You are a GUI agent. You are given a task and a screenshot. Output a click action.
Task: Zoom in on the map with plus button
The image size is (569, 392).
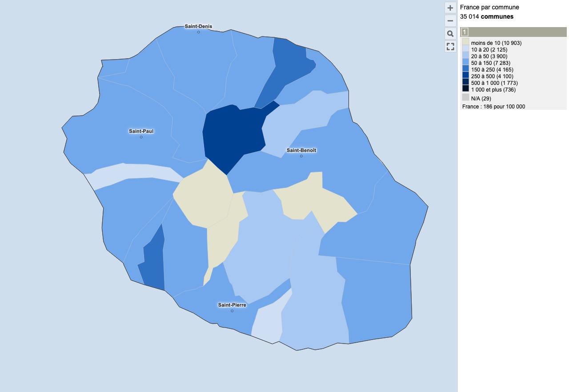tap(450, 8)
